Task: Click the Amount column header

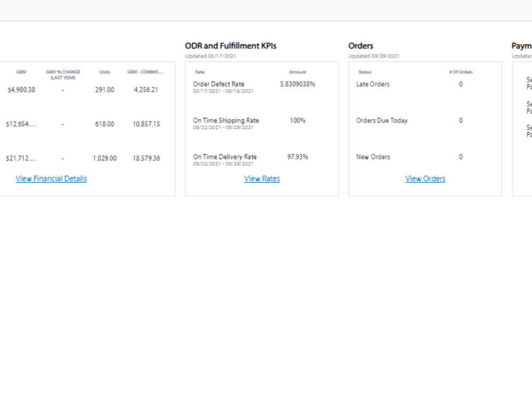Action: click(297, 72)
